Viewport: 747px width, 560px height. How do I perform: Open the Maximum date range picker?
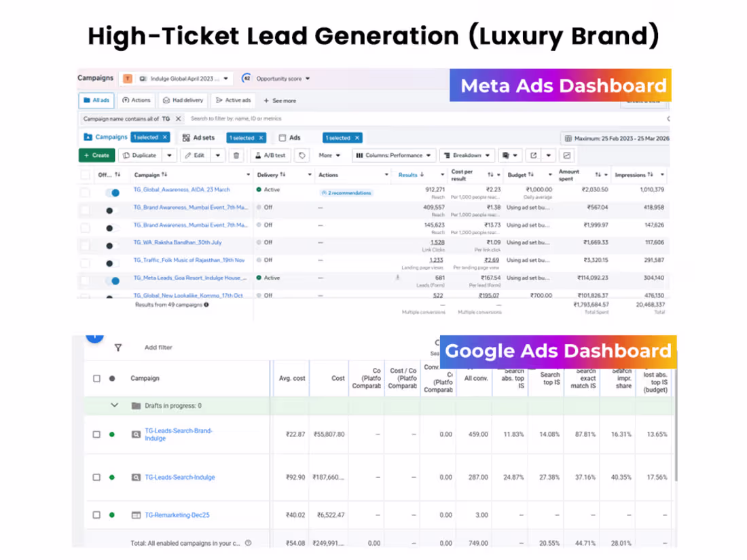click(616, 138)
